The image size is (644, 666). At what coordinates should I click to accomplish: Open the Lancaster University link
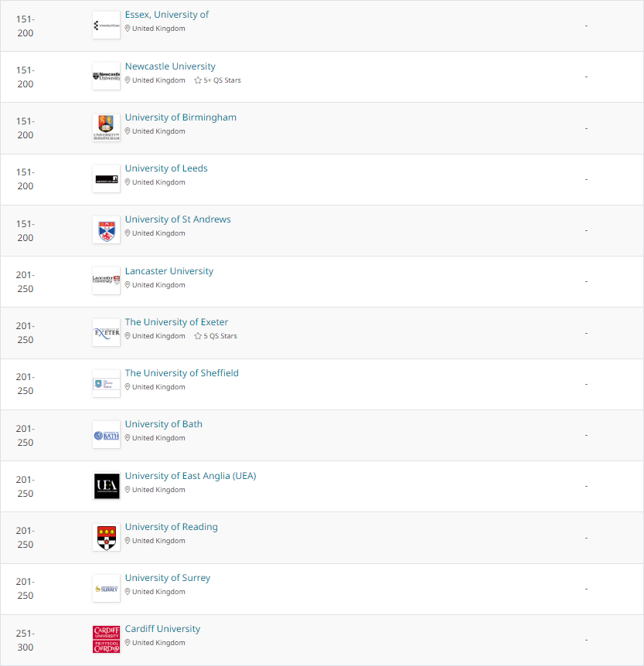[169, 271]
